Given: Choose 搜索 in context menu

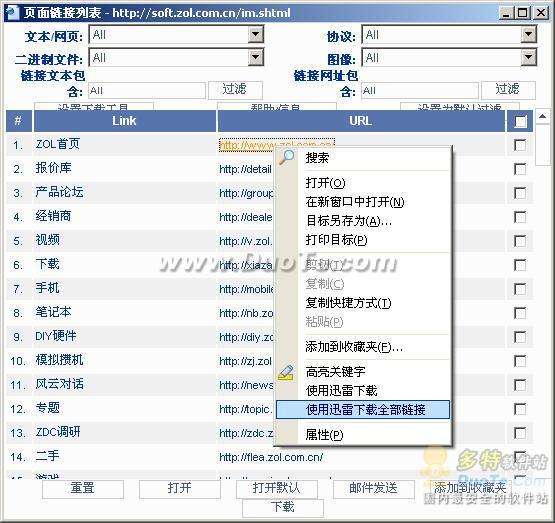Looking at the screenshot, I should (x=363, y=157).
